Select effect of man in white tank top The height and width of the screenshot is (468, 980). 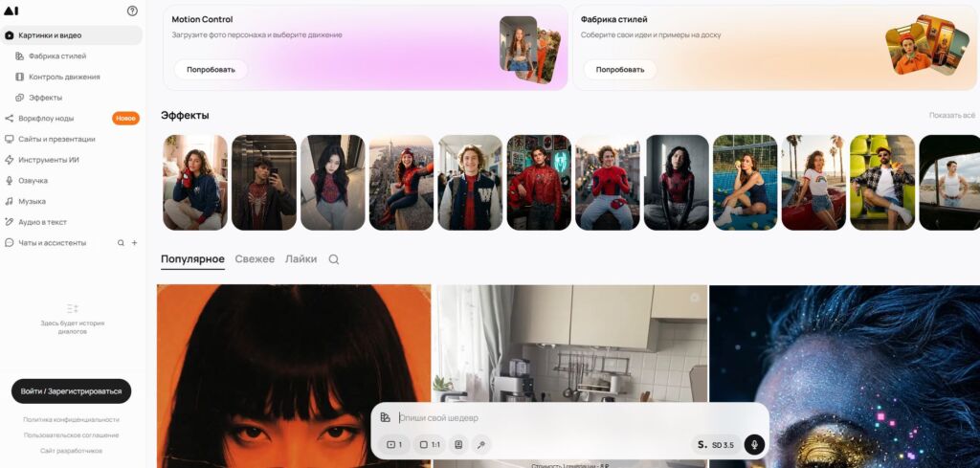[x=949, y=183]
